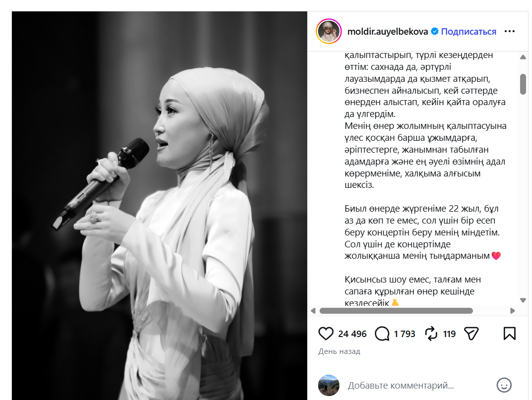Click the caption's vertical scrollbar down arrow
The image size is (532, 400).
pos(523,300)
